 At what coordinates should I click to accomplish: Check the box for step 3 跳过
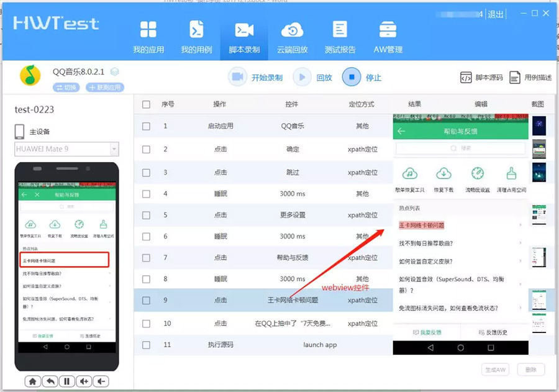point(146,173)
